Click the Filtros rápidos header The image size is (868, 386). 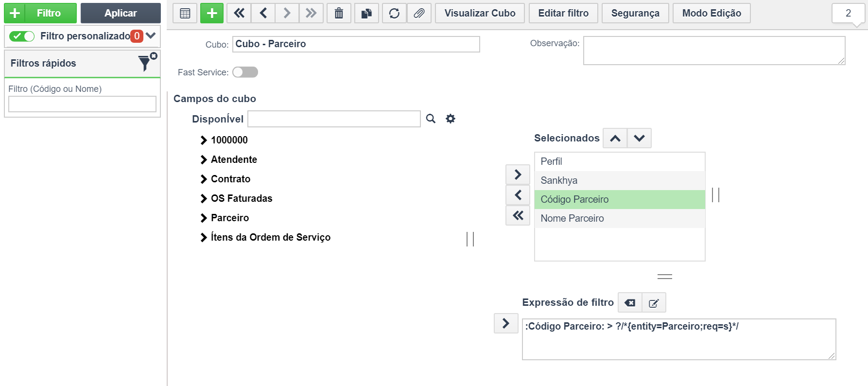[x=82, y=63]
